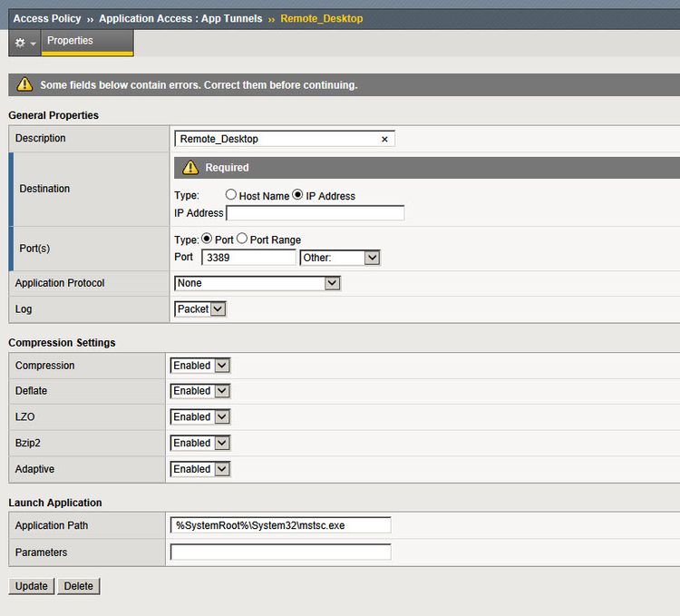Go to Access Policy breadcrumb
The width and height of the screenshot is (680, 616).
click(x=46, y=18)
